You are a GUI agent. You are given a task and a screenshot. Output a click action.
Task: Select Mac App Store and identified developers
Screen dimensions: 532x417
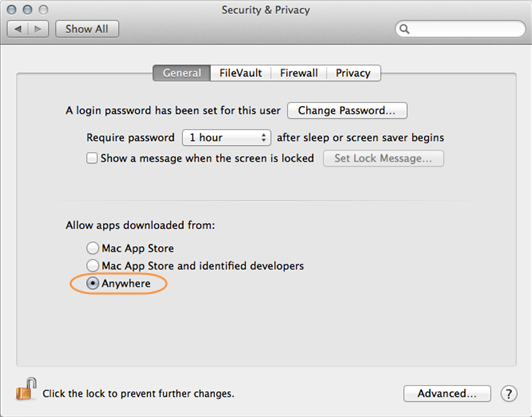pyautogui.click(x=92, y=266)
